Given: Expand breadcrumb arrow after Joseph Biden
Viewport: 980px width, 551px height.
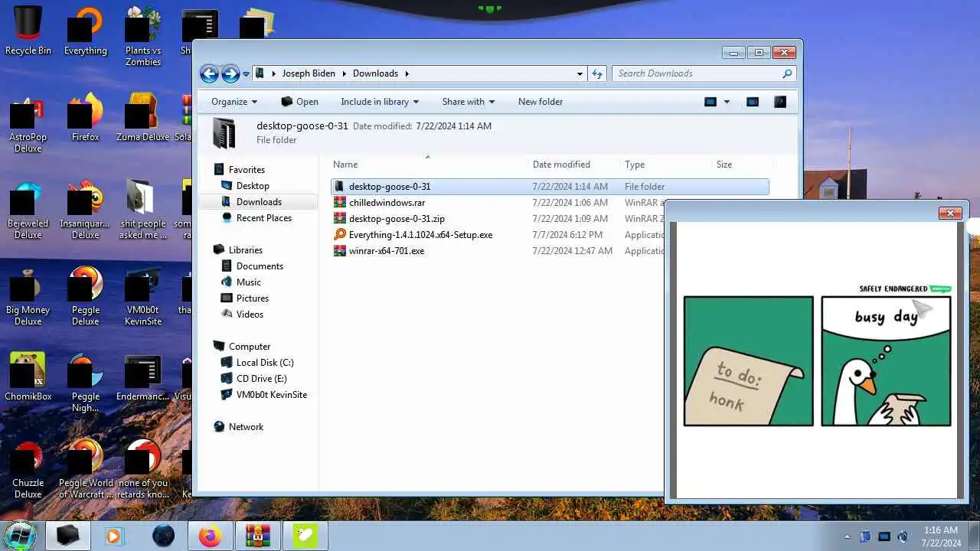Looking at the screenshot, I should tap(344, 73).
